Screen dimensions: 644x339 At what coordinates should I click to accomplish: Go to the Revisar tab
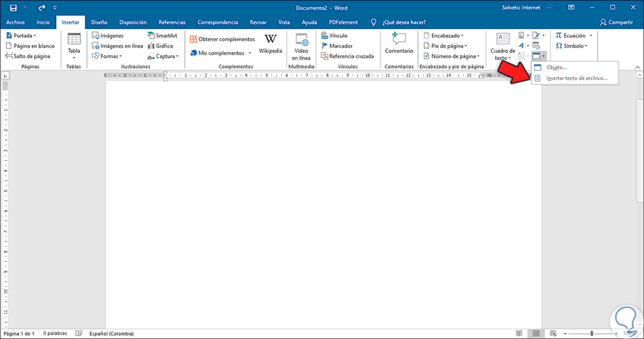[258, 22]
